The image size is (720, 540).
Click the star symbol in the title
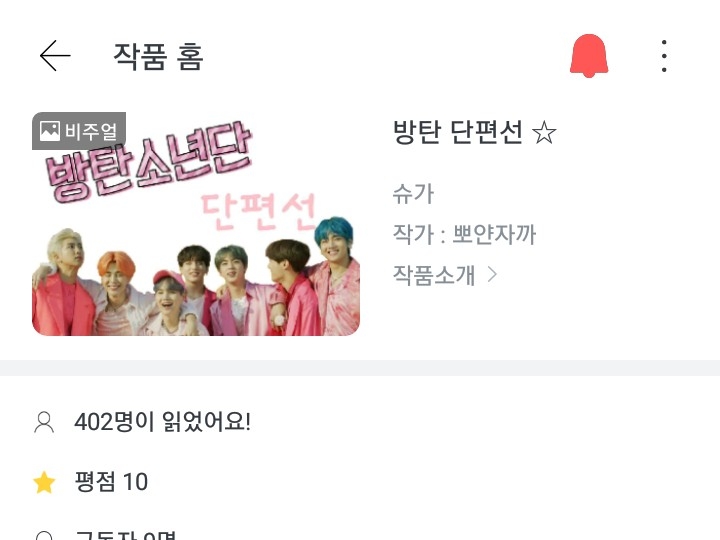tap(544, 133)
